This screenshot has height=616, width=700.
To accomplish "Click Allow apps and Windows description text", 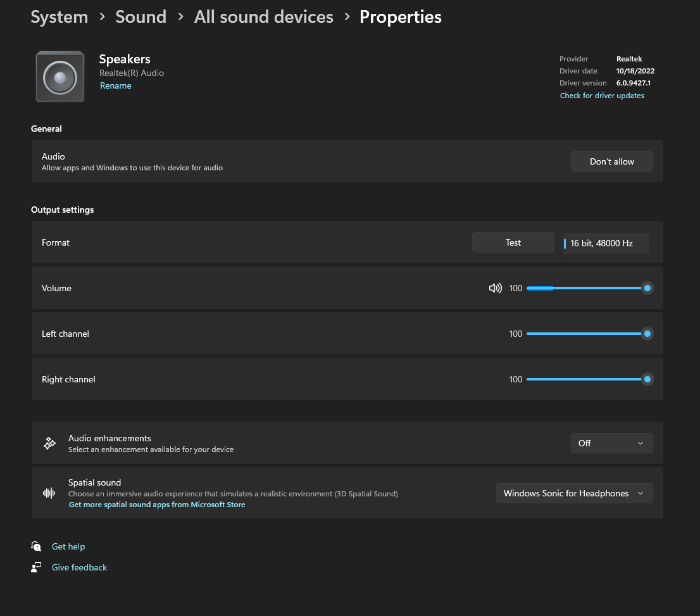I will [x=132, y=168].
